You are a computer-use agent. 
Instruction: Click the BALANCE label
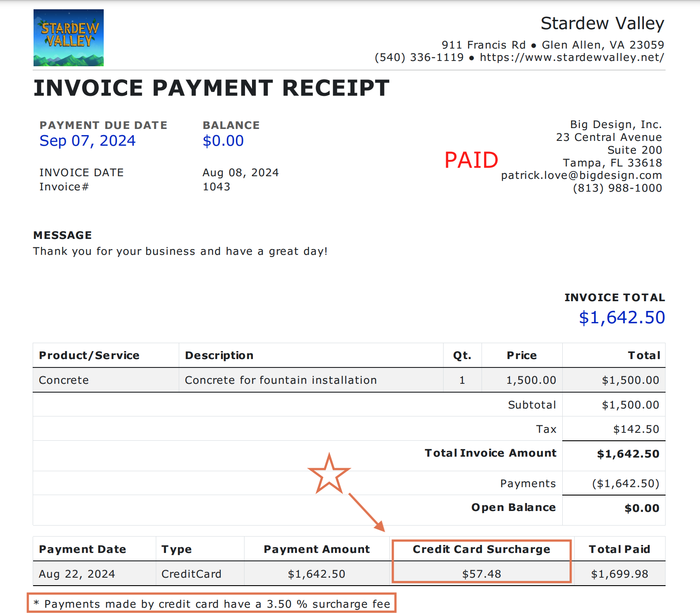[231, 125]
